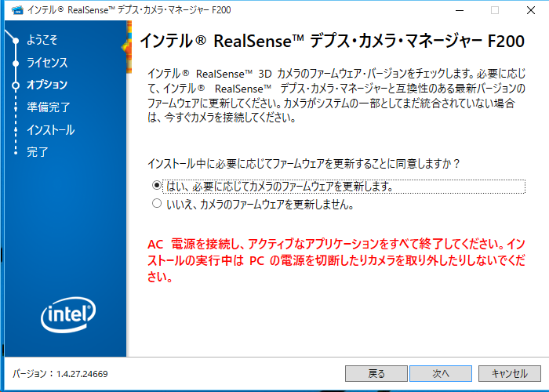Click the RealSense app icon in title bar
Image resolution: width=549 pixels, height=392 pixels.
coord(17,10)
